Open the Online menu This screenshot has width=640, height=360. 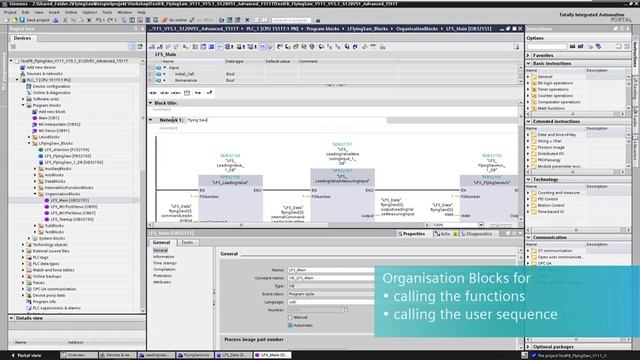coord(71,12)
